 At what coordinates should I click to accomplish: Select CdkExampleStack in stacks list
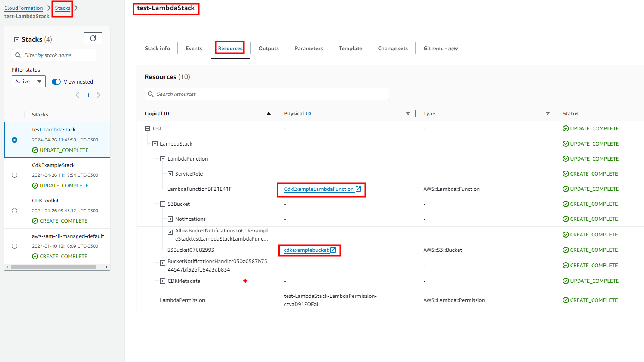point(53,165)
